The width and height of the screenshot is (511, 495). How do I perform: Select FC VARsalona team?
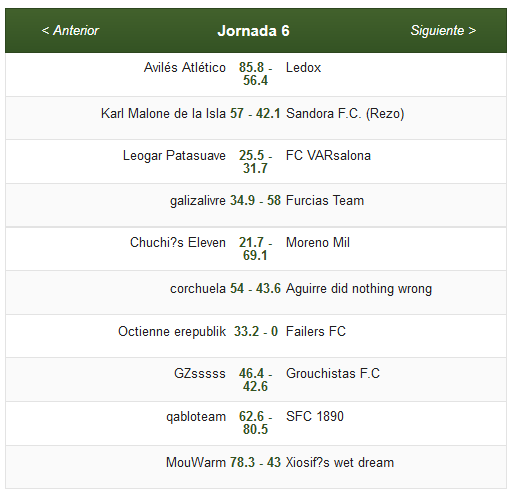pos(328,156)
